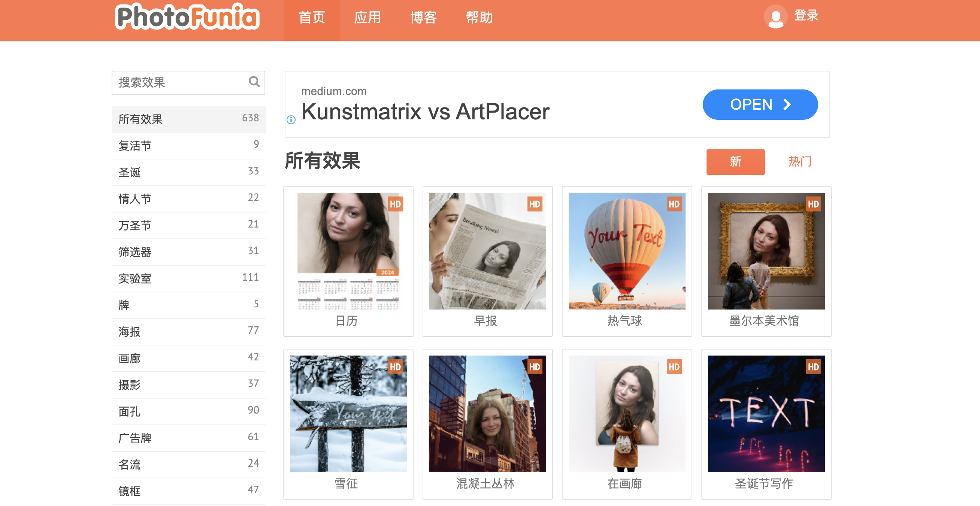980x506 pixels.
Task: Open the 墨尔本美术馆 effect thumbnail
Action: 766,251
